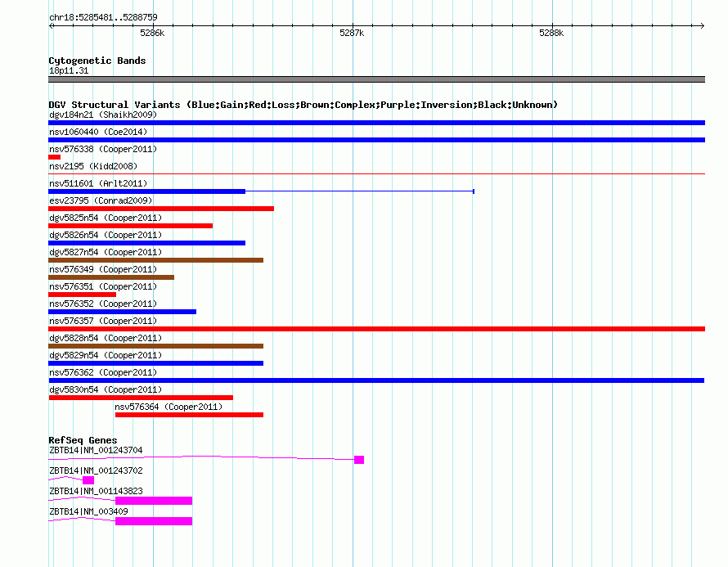The height and width of the screenshot is (567, 728).
Task: Click the red nsv576364 bar
Action: (190, 415)
